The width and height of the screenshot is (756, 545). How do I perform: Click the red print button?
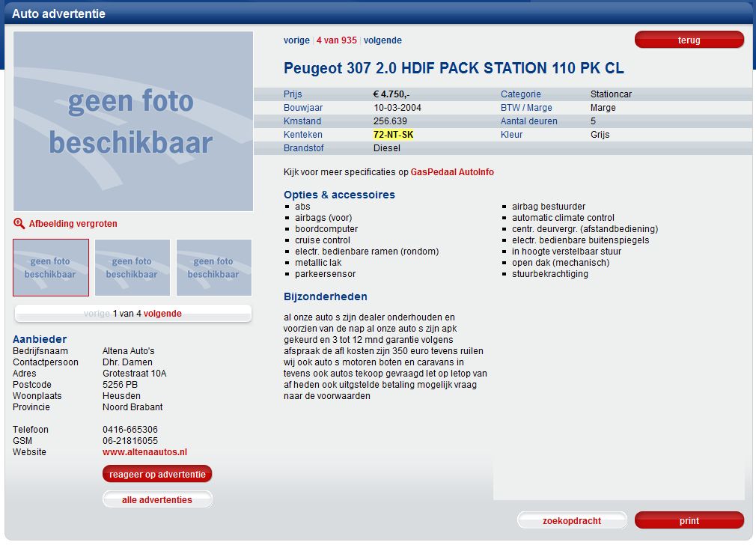[689, 521]
